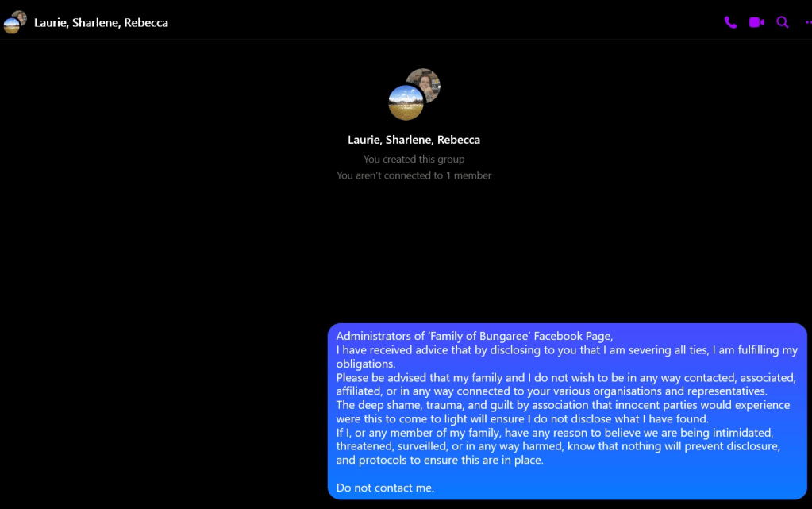Click the 'Administrators of Family of Bungaree' line

click(474, 336)
